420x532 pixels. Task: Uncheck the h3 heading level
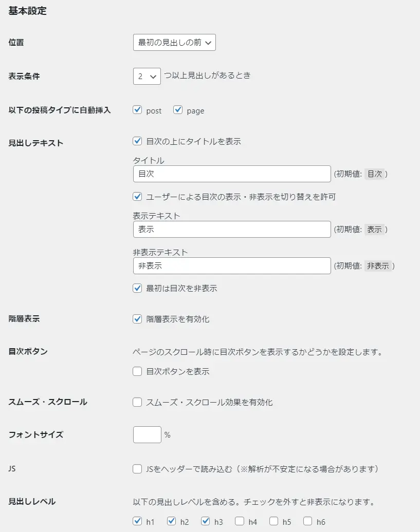(206, 521)
